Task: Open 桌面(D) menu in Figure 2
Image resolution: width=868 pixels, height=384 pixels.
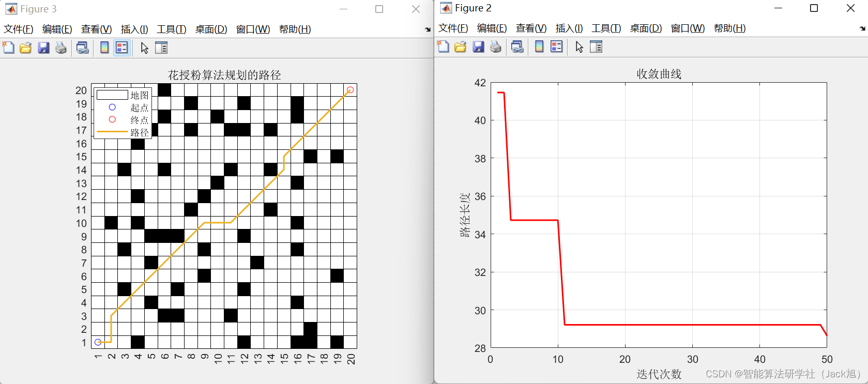Action: pos(646,28)
